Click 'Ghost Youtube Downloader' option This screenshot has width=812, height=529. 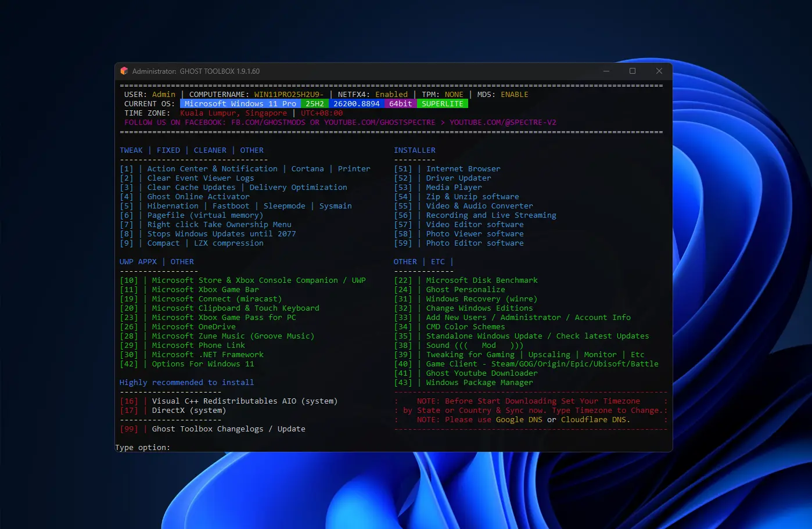(x=482, y=373)
